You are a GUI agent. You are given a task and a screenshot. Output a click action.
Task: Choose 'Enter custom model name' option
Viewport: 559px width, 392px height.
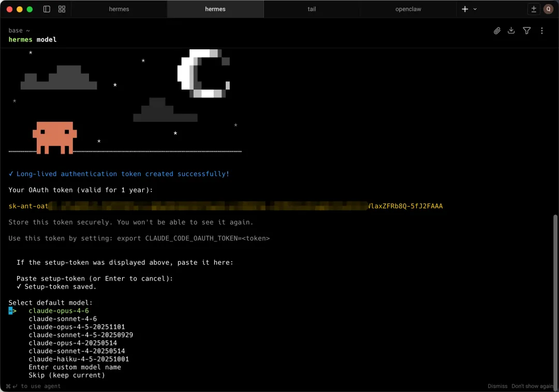pos(75,367)
